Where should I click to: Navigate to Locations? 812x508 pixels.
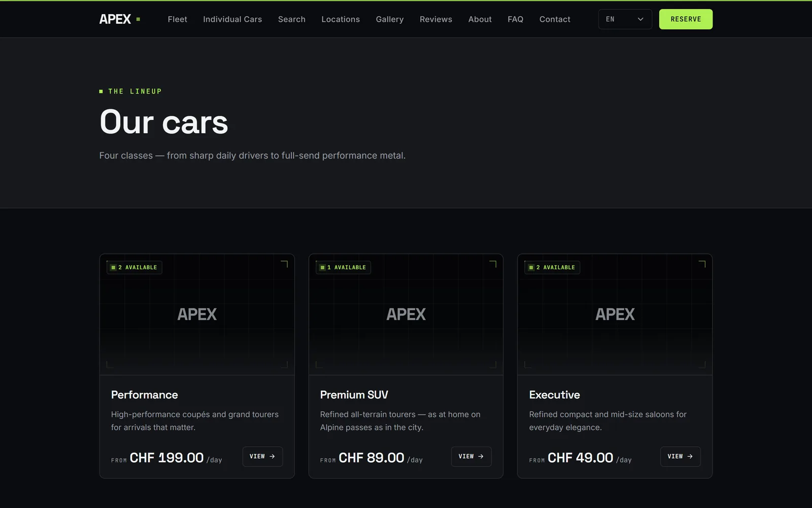tap(341, 19)
